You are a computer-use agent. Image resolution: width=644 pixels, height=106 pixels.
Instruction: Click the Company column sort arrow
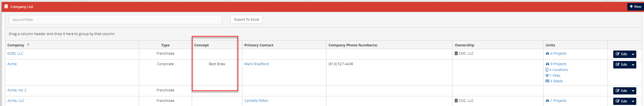28,45
